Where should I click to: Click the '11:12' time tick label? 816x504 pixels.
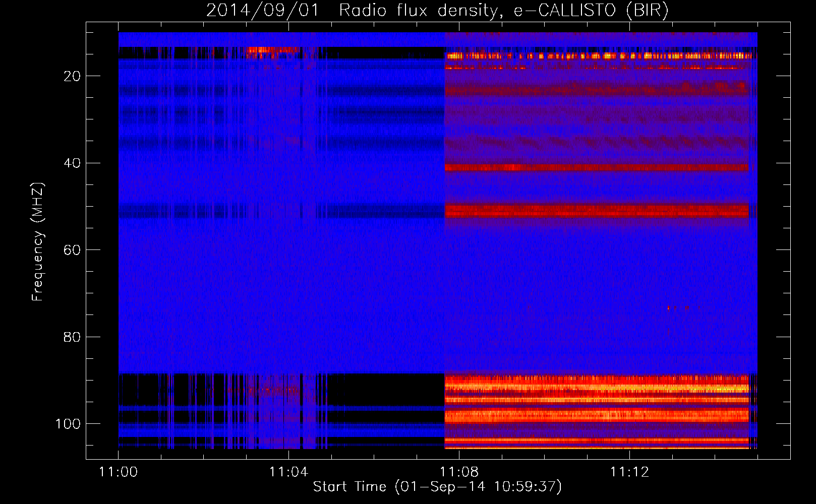629,472
